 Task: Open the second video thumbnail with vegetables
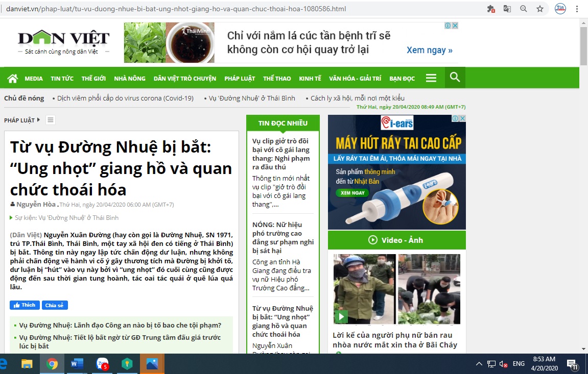click(x=429, y=289)
